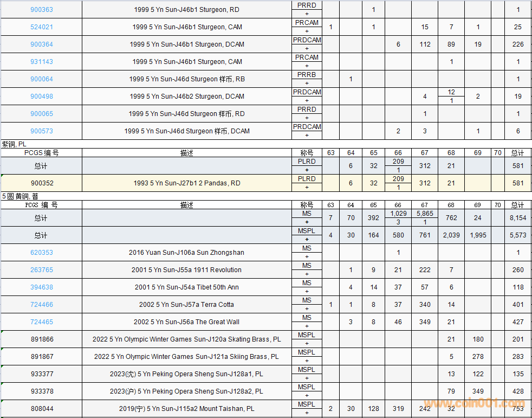Click the 933378 PCGS number cell

(x=42, y=391)
